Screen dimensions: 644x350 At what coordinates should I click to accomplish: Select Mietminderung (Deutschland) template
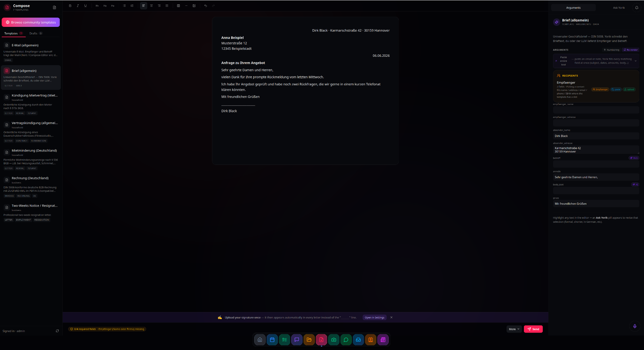click(31, 159)
